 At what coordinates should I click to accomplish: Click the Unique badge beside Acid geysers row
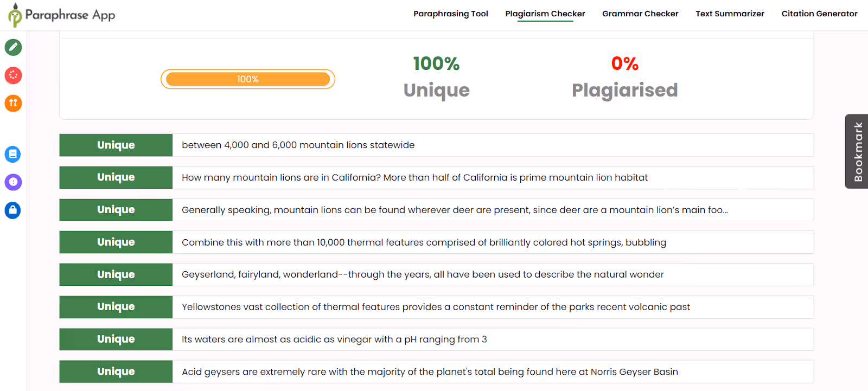pyautogui.click(x=116, y=371)
